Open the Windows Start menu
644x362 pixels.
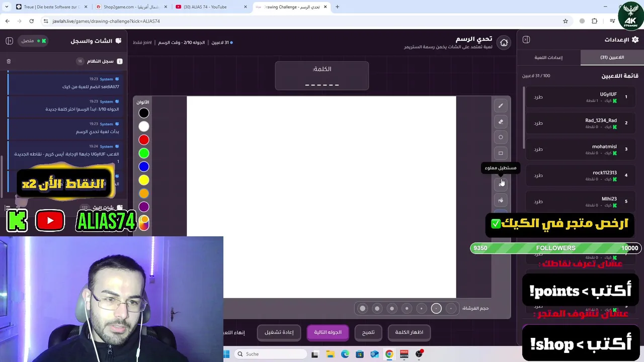click(x=227, y=354)
